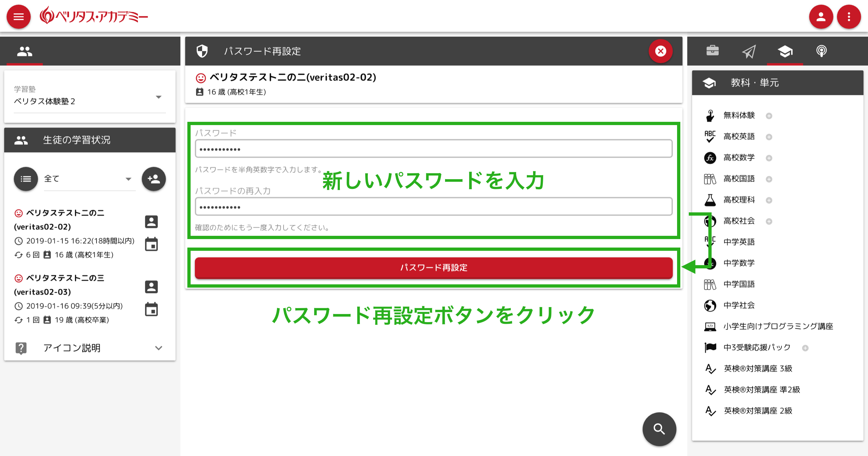
Task: Click the 高校数学 fx function icon
Action: click(x=710, y=158)
